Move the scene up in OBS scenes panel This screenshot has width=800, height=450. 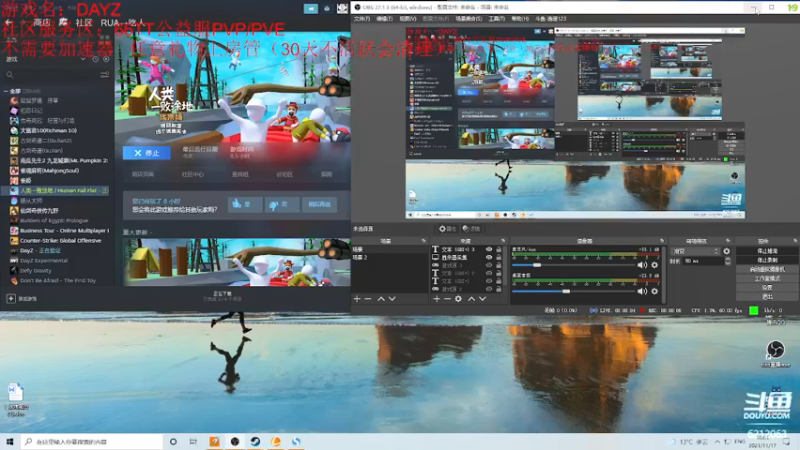[x=381, y=299]
